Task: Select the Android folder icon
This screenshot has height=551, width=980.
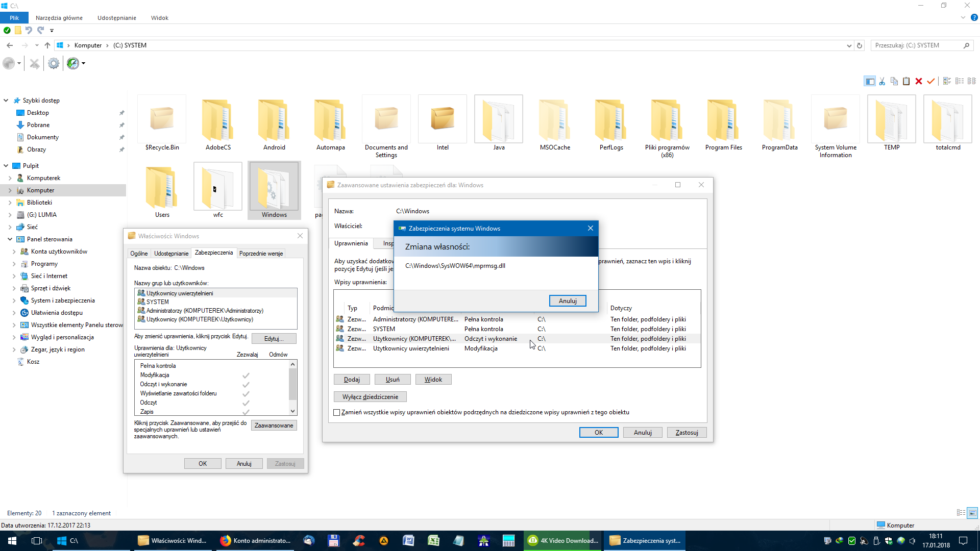Action: [275, 120]
